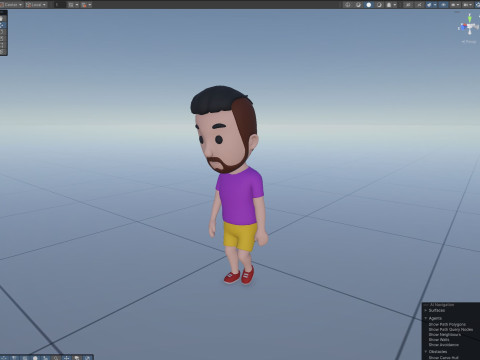The height and width of the screenshot is (360, 480).
Task: Switch to wireframe draw mode icon
Action: coord(348,5)
